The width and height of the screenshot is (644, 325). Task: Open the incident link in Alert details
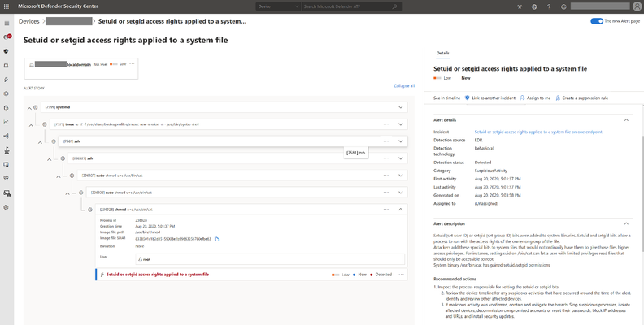[x=538, y=132]
